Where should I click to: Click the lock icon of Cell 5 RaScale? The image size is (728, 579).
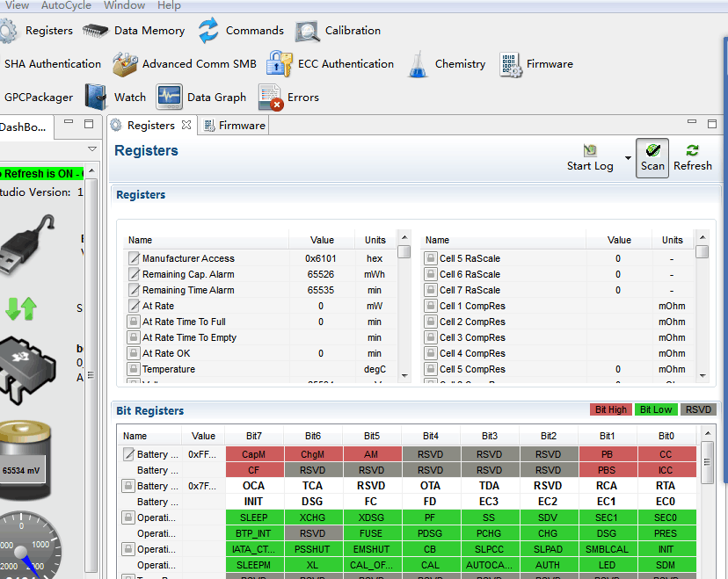point(431,258)
